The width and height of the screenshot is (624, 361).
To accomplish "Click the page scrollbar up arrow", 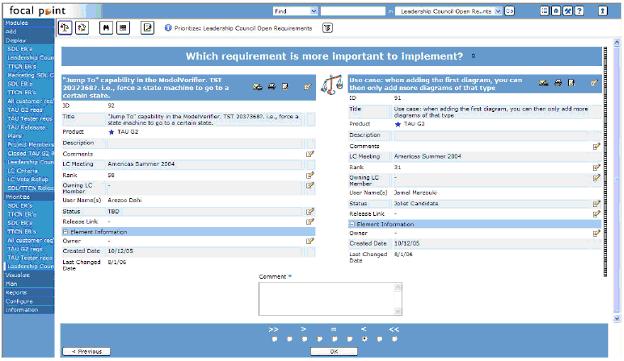I will coord(617,42).
